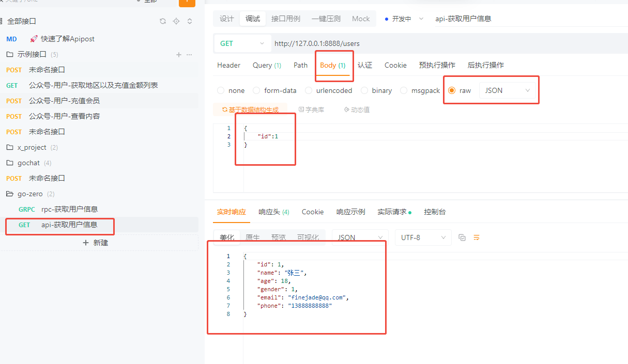Select the 美化 response view
The width and height of the screenshot is (628, 364).
(x=227, y=238)
